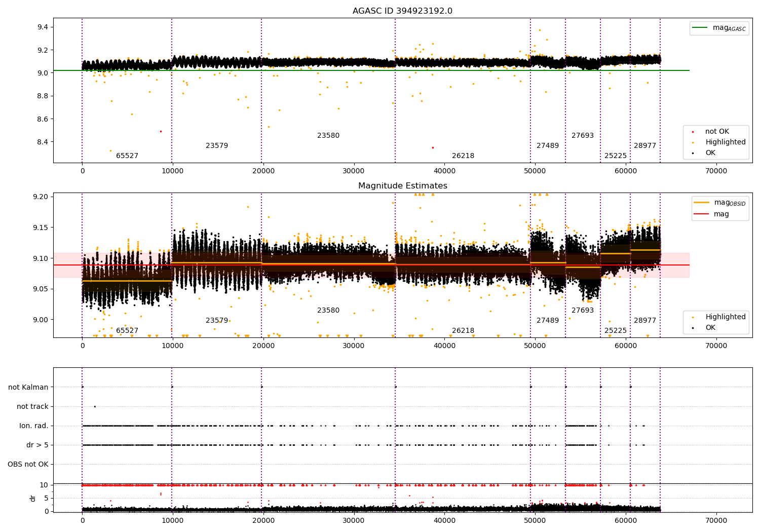760x532 pixels.
Task: Click OBSID label 27489 in top plot
Action: 548,146
